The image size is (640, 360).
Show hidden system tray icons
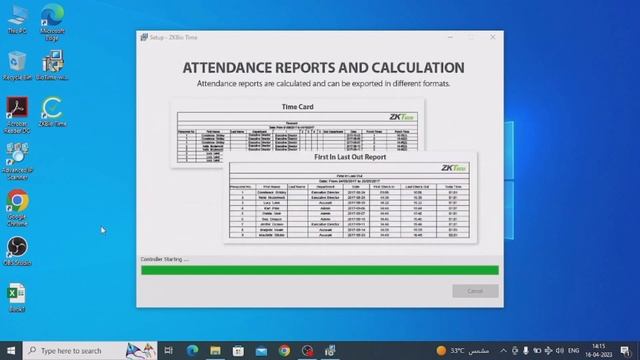(x=503, y=351)
